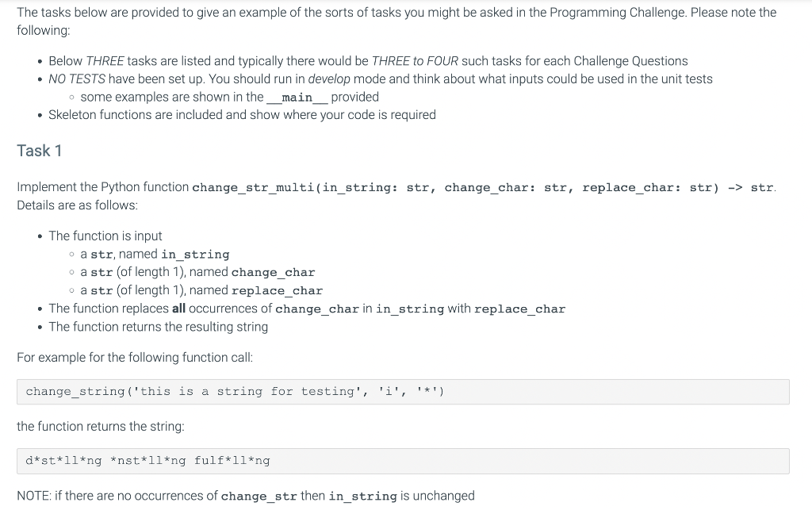This screenshot has height=510, width=812.
Task: Click the NOTE line at the bottom
Action: pos(246,495)
